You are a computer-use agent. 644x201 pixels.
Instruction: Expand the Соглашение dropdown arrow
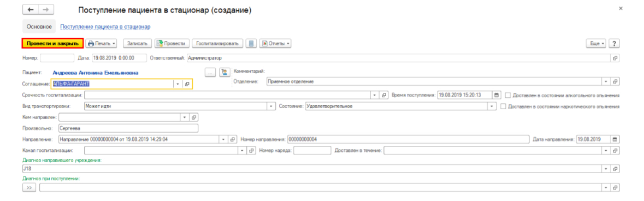pyautogui.click(x=178, y=84)
